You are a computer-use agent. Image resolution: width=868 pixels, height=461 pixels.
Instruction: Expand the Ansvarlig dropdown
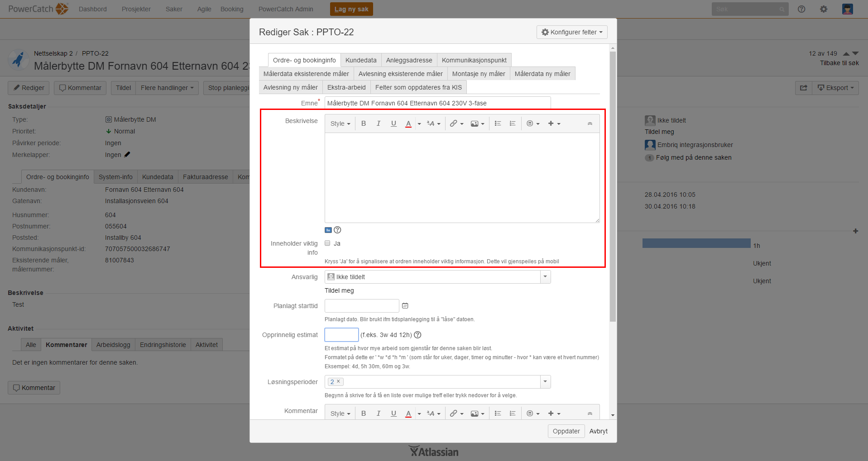(x=545, y=277)
